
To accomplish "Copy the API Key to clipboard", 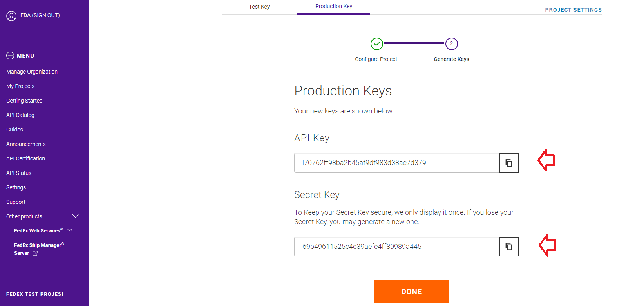I will [x=508, y=163].
